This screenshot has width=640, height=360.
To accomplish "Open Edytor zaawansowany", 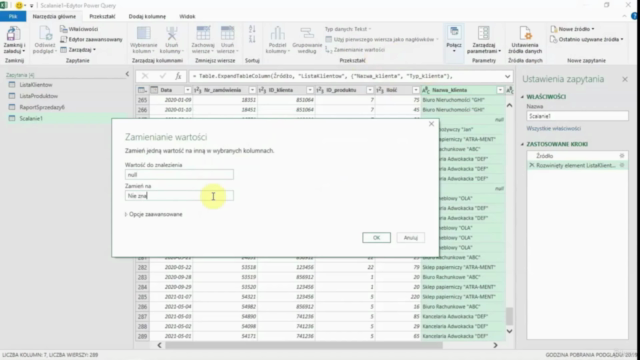I will pyautogui.click(x=91, y=40).
